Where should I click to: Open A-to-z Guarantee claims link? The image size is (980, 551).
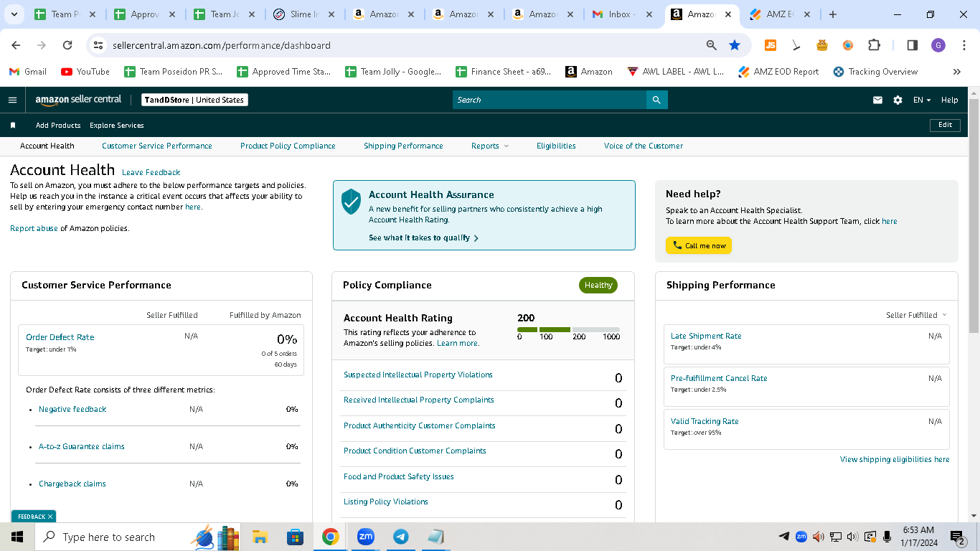[x=82, y=446]
